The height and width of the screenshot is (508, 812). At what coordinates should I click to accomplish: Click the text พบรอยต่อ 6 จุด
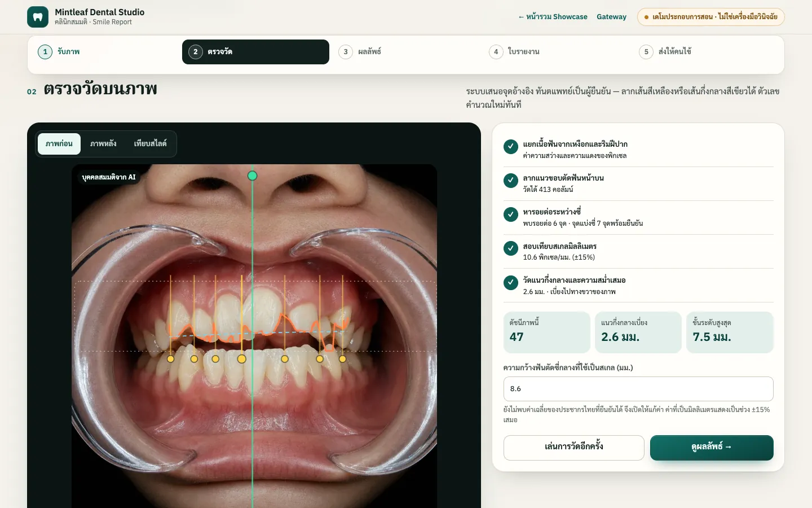pyautogui.click(x=545, y=224)
